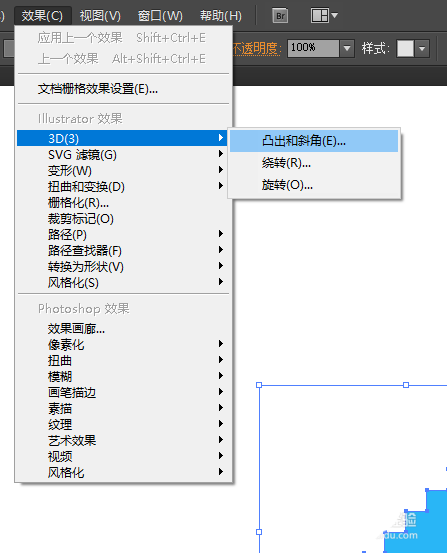Click the opacity 100% input field
This screenshot has width=447, height=553.
click(x=313, y=48)
